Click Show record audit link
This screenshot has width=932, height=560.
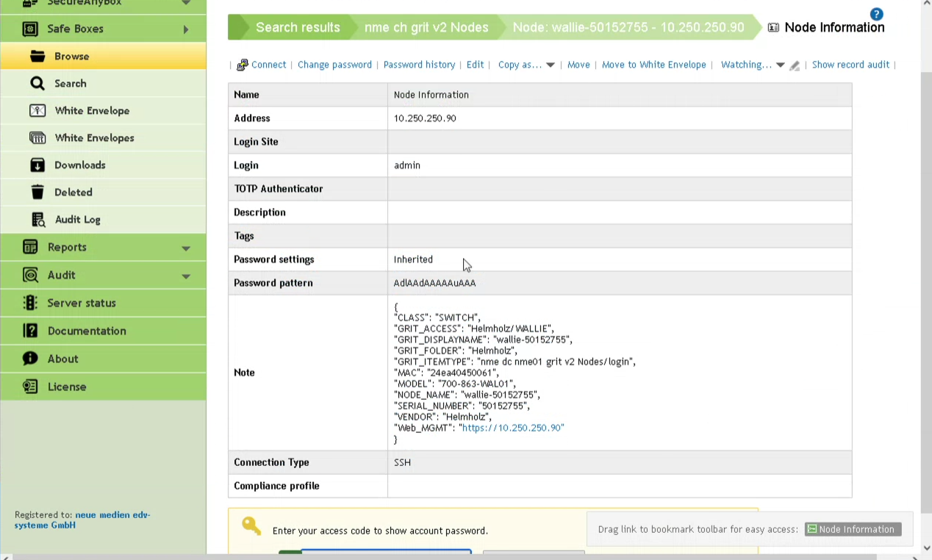(x=850, y=65)
